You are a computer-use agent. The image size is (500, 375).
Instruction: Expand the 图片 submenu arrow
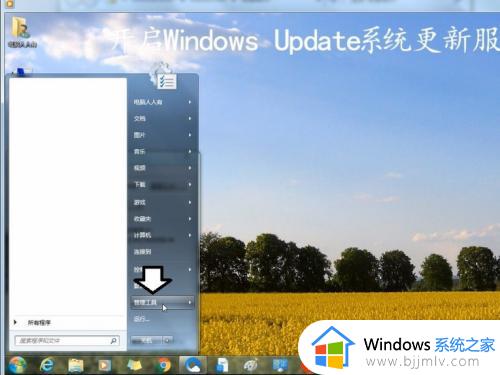pyautogui.click(x=190, y=135)
